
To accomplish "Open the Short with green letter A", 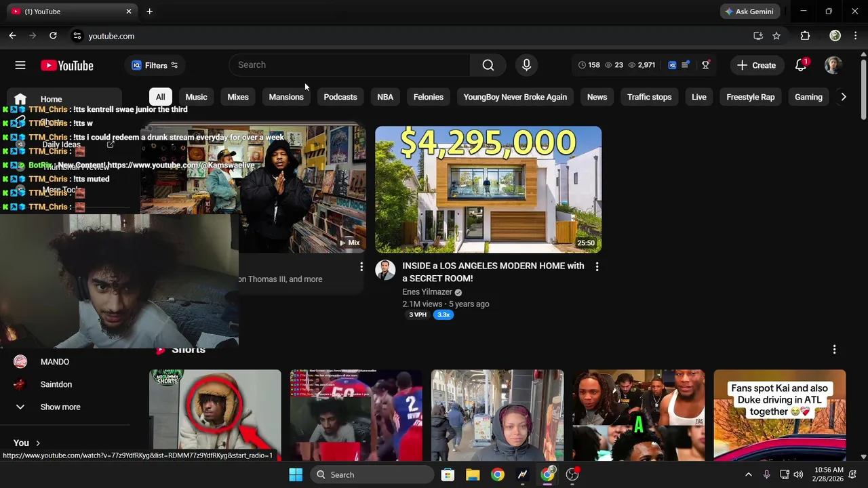I will point(638,415).
